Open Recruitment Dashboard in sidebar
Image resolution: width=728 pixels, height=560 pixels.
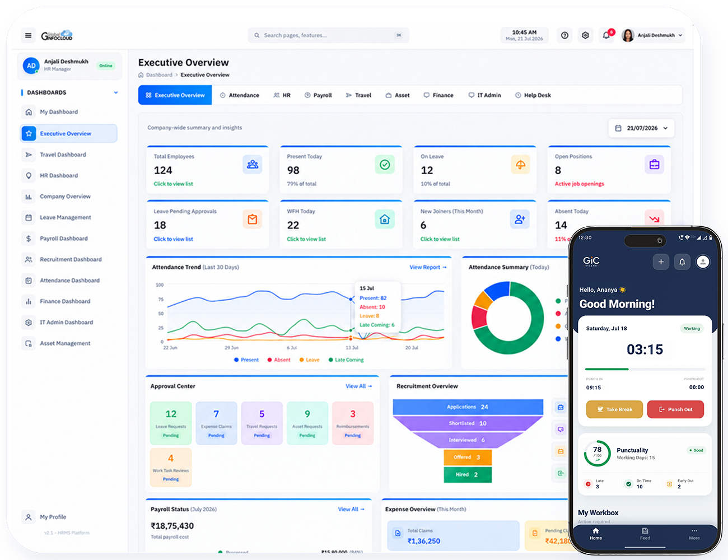click(69, 259)
